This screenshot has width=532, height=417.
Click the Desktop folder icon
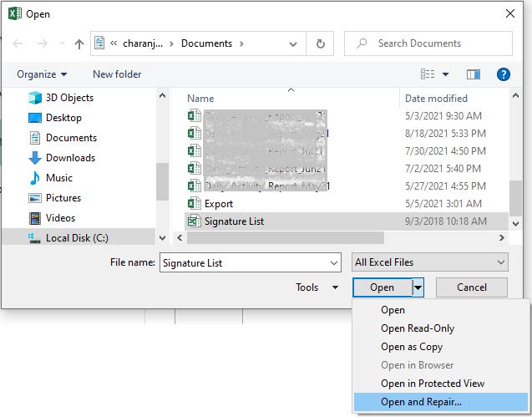point(35,118)
